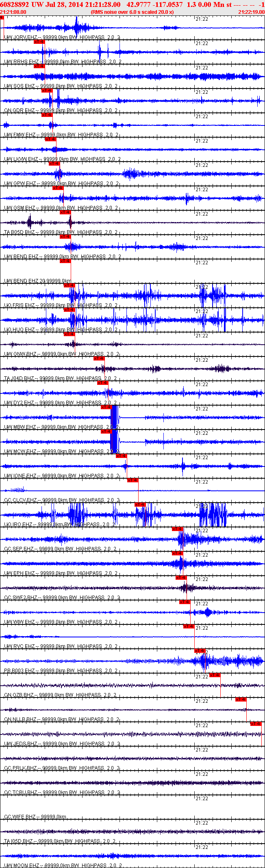
Task: Click the RMS noise scaling text in the header
Action: coord(132,12)
